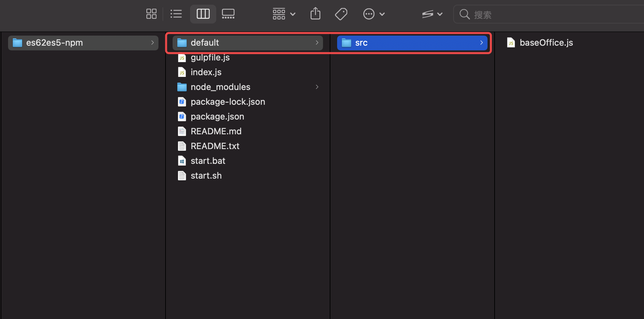Viewport: 644px width, 319px height.
Task: Select the default folder
Action: tap(204, 43)
